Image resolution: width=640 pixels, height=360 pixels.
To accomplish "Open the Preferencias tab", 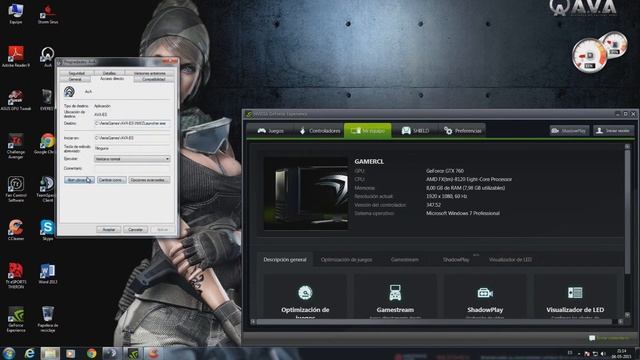I will click(462, 131).
